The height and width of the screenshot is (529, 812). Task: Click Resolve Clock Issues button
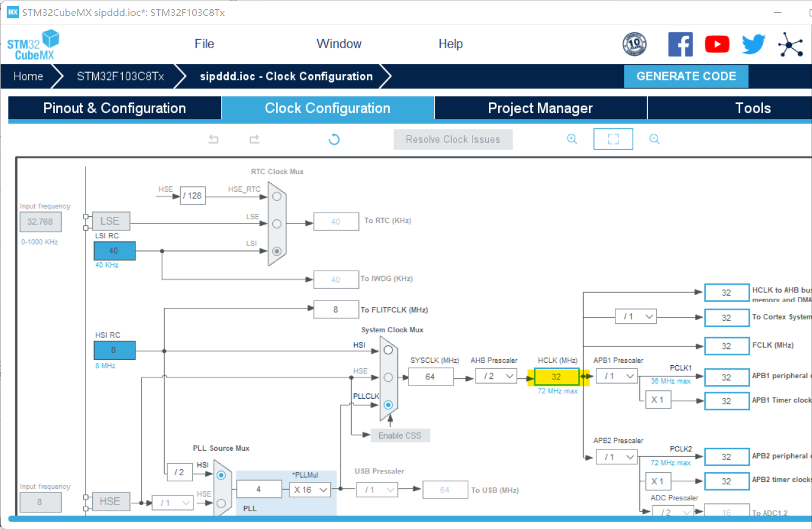click(x=453, y=139)
